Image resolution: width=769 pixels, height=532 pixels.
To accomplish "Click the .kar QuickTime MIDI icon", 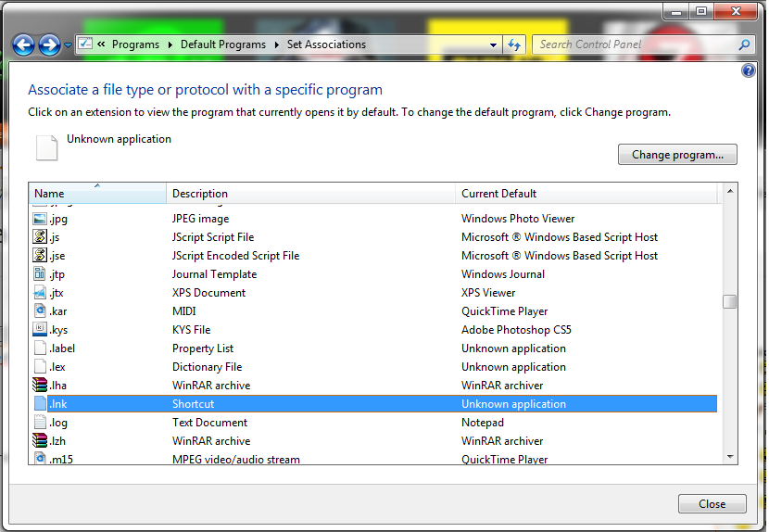I will tap(40, 311).
